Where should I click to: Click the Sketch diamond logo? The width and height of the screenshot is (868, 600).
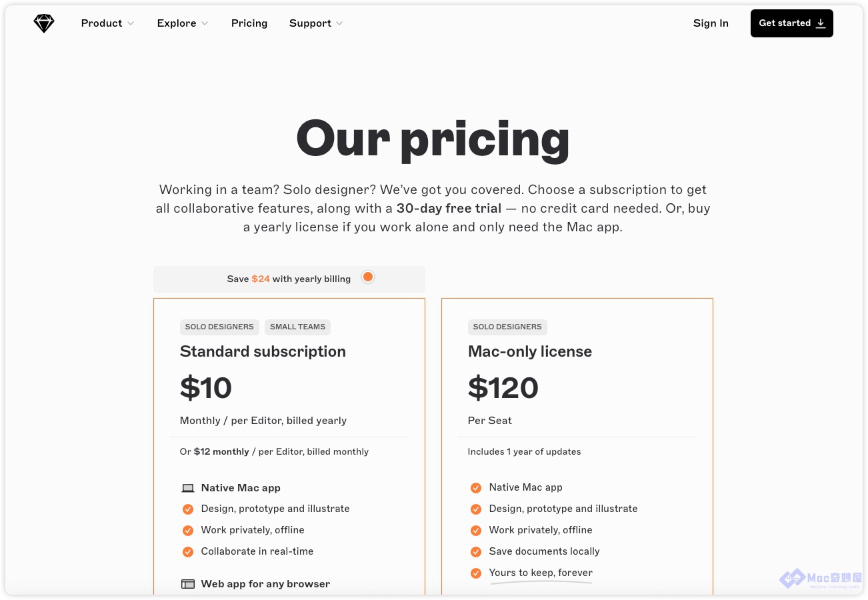click(x=44, y=23)
